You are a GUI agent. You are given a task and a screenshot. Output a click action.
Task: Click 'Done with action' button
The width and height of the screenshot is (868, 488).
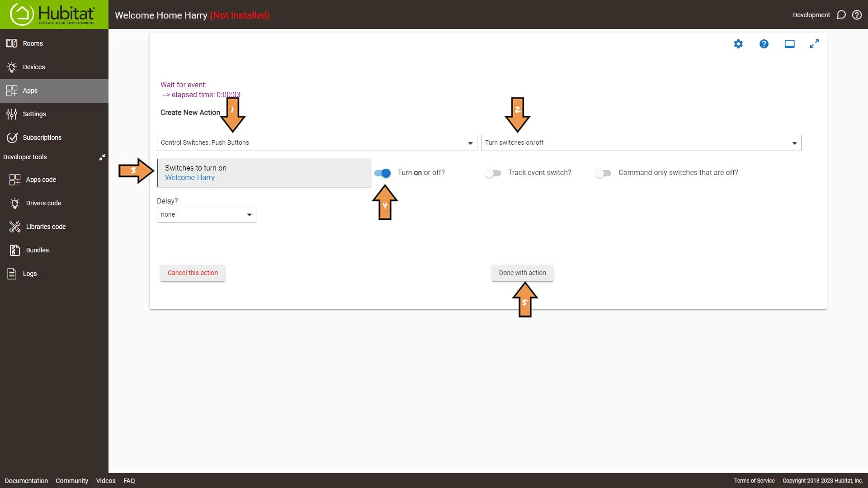523,273
